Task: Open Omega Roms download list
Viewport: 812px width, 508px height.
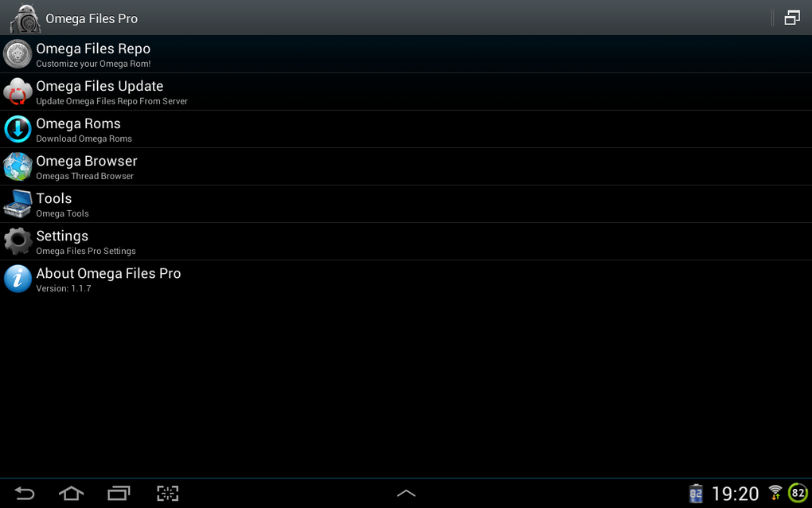Action: click(x=406, y=129)
